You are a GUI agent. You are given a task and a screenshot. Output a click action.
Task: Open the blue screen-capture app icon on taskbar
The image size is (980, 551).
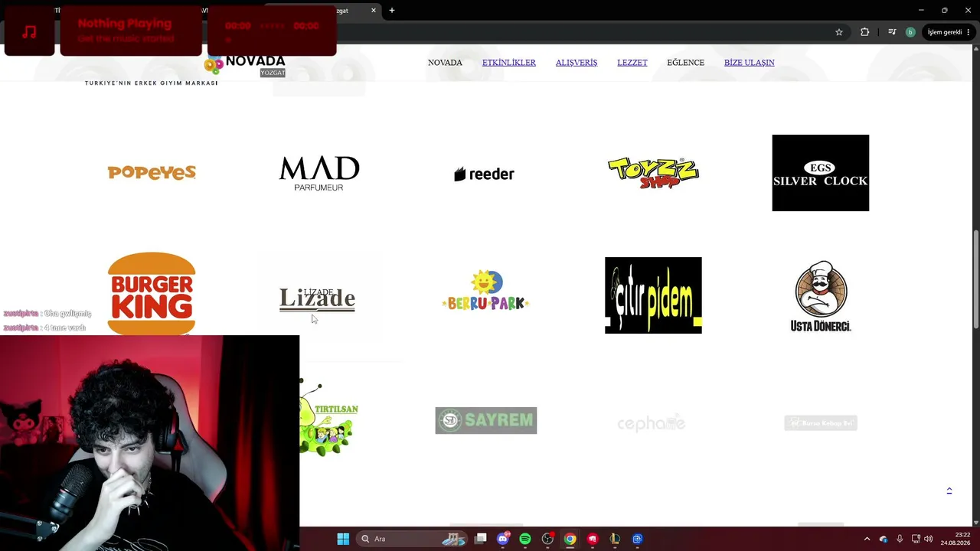tap(637, 539)
